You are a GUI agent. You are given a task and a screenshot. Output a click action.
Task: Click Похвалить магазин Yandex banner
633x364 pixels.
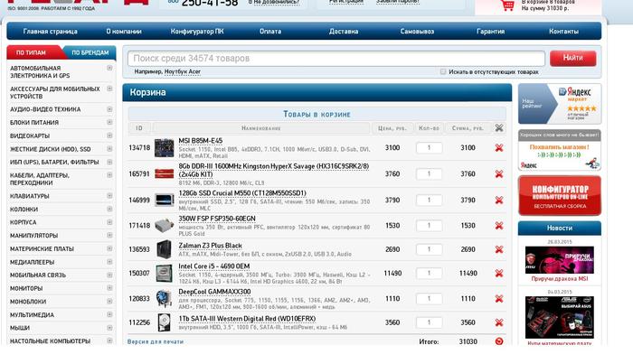(560, 150)
